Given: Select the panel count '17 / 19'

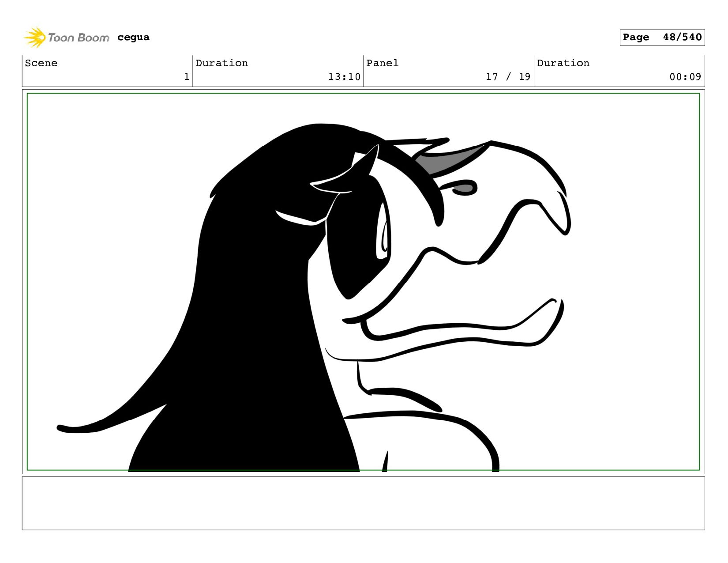Looking at the screenshot, I should pos(508,77).
